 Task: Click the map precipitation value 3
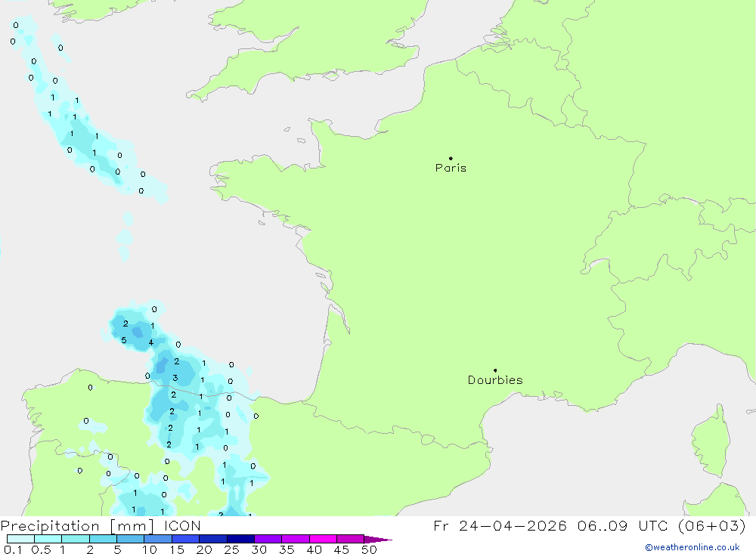click(175, 378)
